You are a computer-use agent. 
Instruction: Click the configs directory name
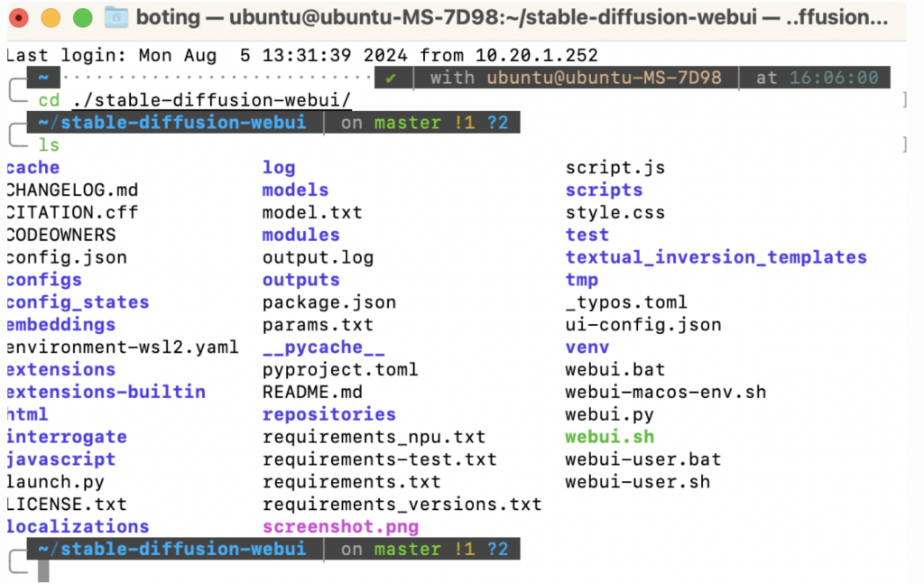44,280
